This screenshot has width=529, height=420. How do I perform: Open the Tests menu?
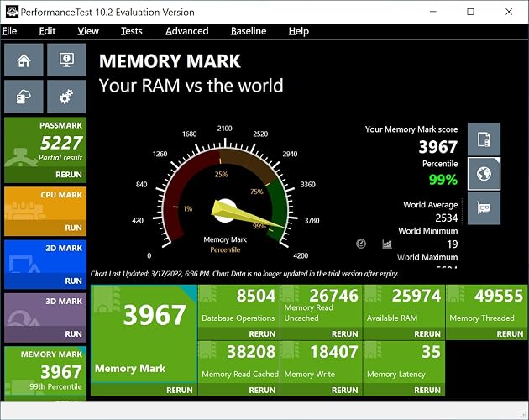coord(132,31)
